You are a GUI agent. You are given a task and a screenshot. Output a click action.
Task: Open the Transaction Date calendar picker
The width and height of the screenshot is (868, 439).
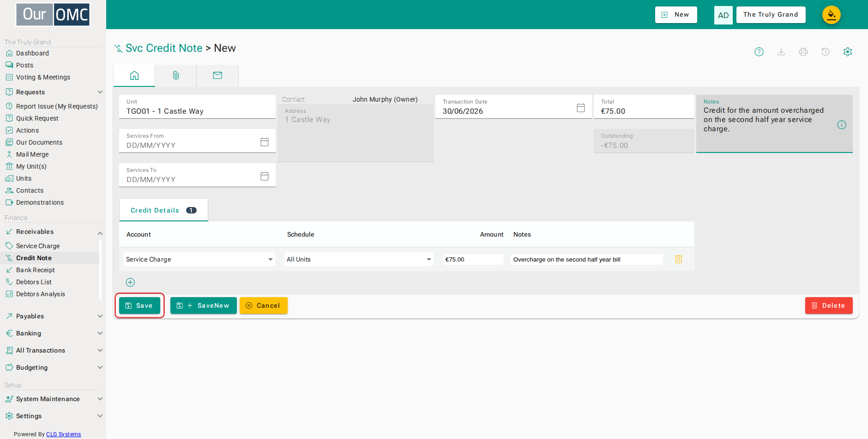click(581, 108)
